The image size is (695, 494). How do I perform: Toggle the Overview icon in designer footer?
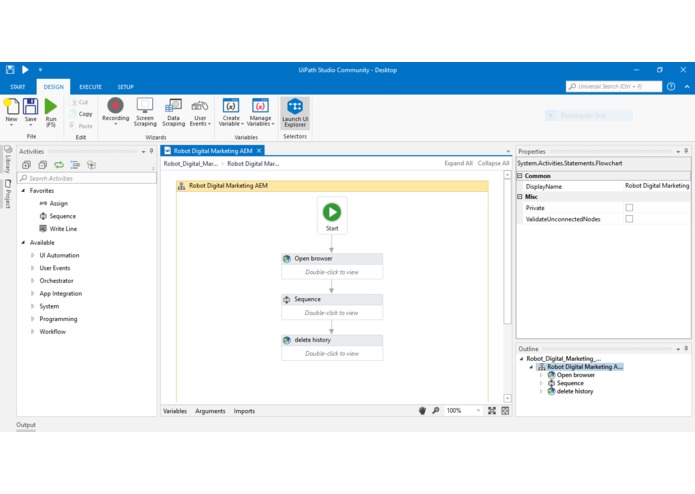pos(505,411)
